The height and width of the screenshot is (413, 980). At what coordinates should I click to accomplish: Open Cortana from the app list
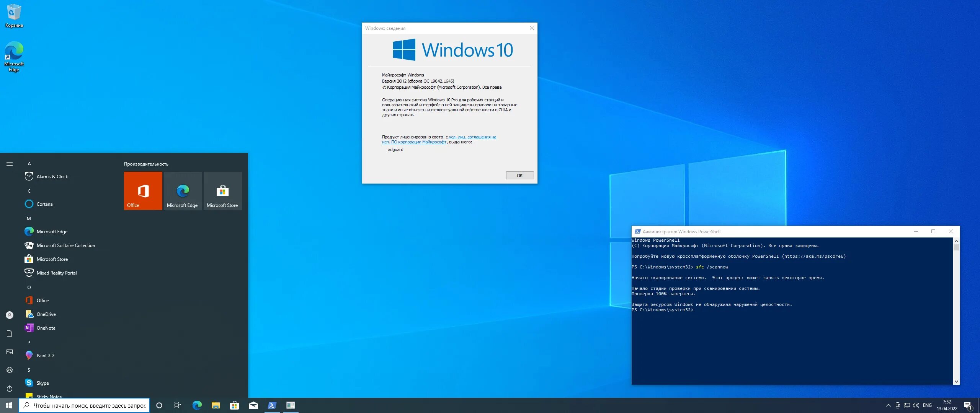(44, 204)
